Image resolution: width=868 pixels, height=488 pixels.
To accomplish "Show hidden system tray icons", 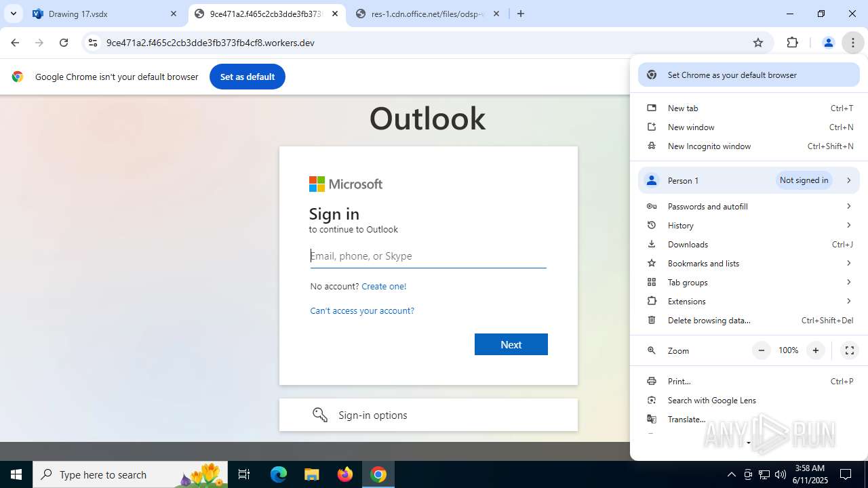I will 731,474.
